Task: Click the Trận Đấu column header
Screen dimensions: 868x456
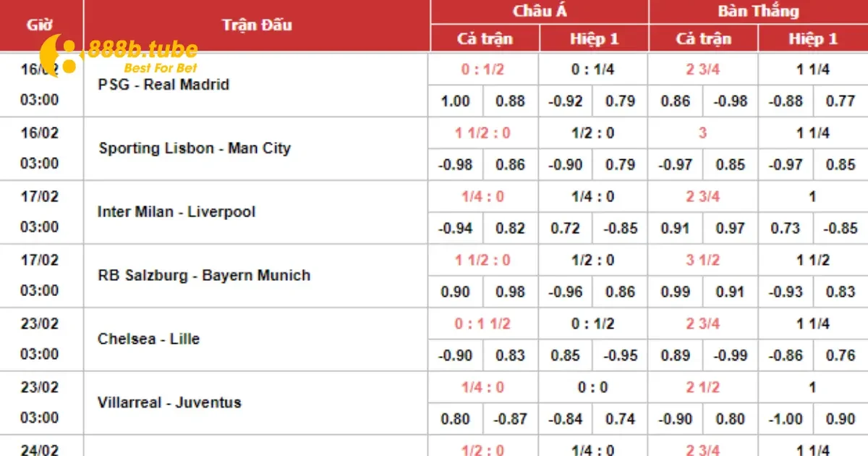Action: pyautogui.click(x=257, y=25)
